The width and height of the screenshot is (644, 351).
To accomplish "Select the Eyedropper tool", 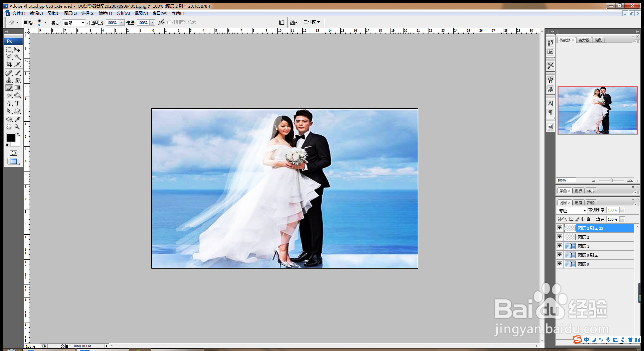I will (x=18, y=119).
